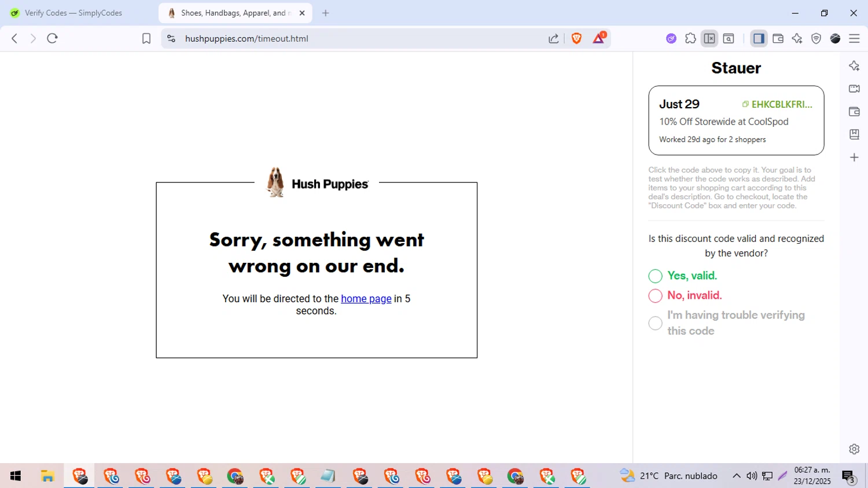Image resolution: width=868 pixels, height=488 pixels.
Task: Choose I'm having trouble verifying this code
Action: pyautogui.click(x=655, y=323)
